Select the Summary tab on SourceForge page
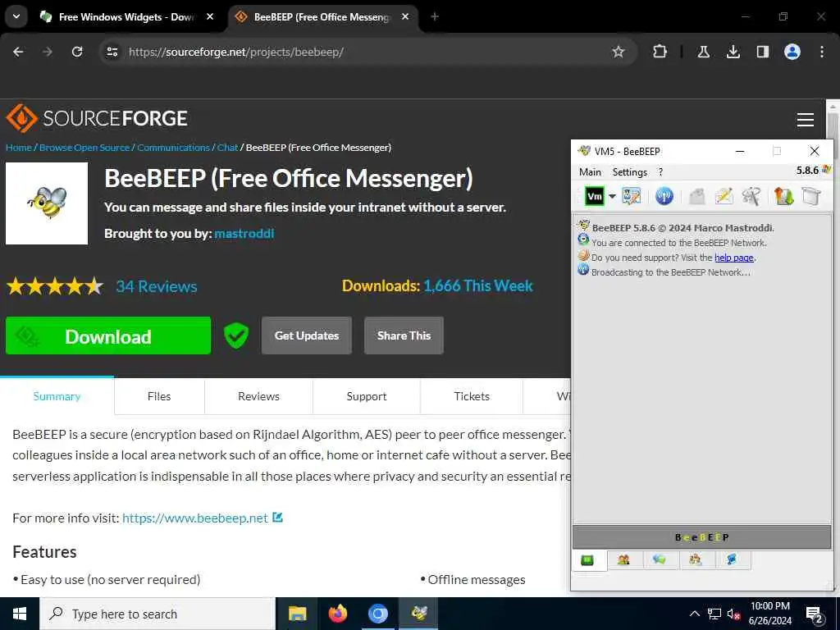Viewport: 840px width, 630px height. point(57,396)
